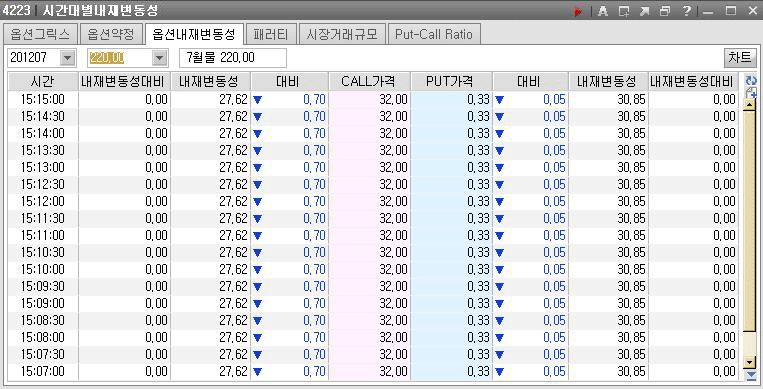Screen dimensions: 763x389
Task: Maximize the 시간대별내재변동성 window
Action: [731, 11]
